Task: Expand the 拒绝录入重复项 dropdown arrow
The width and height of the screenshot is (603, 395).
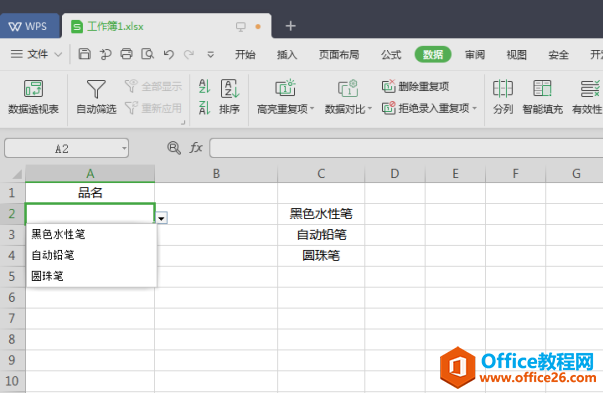Action: 475,108
